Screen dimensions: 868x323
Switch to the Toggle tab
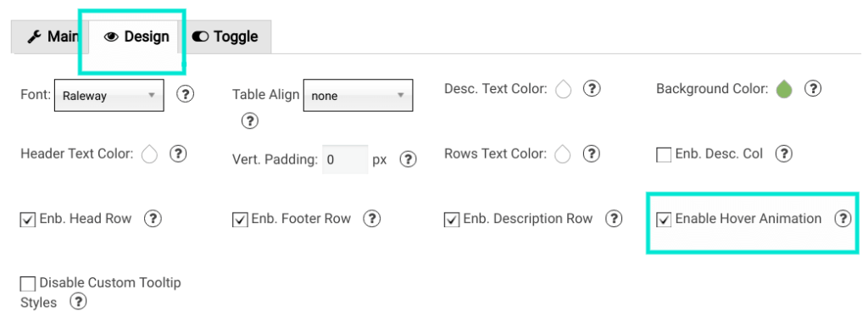225,37
